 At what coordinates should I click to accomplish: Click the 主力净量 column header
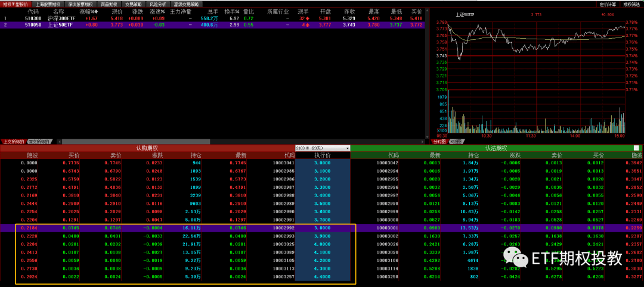tap(181, 11)
